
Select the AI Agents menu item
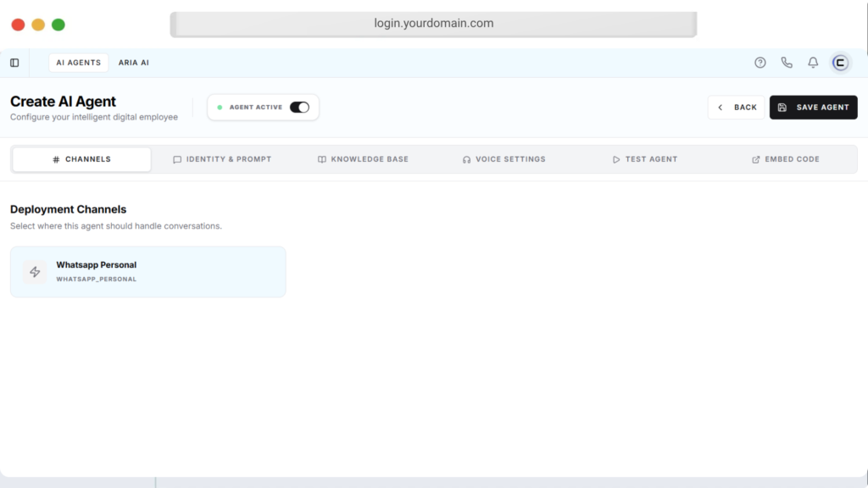(78, 63)
